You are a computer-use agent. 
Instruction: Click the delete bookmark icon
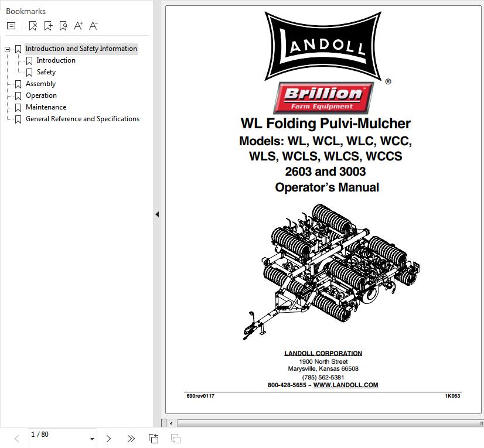(x=33, y=26)
